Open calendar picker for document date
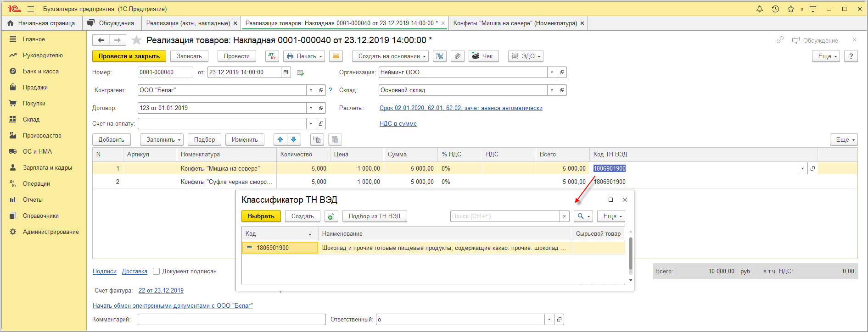Image resolution: width=868 pixels, height=332 pixels. [286, 72]
